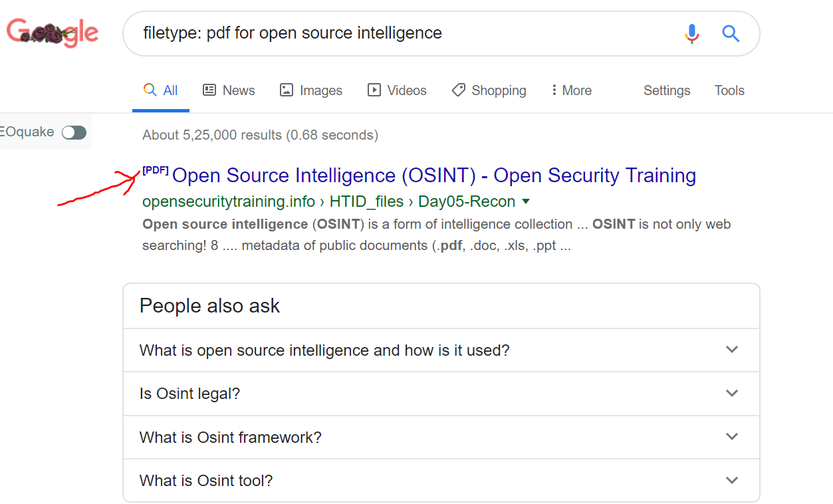
Task: Expand the Day05-Recon breadcrumb dropdown
Action: pyautogui.click(x=525, y=201)
